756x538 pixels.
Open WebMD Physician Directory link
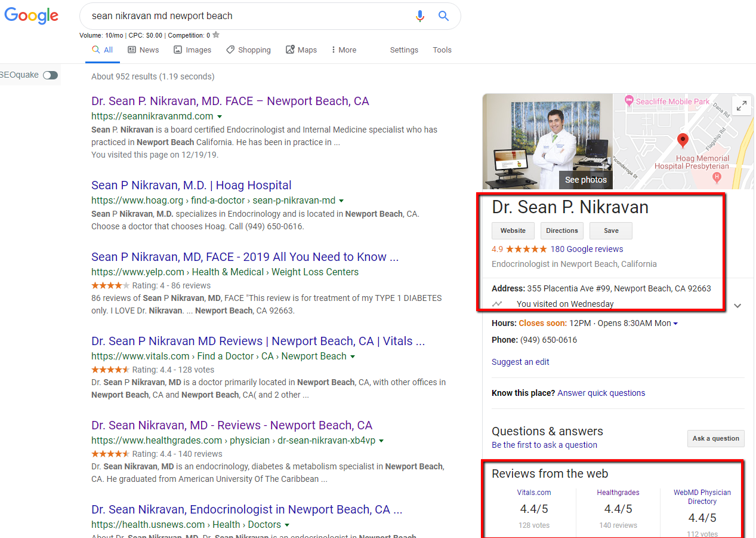702,497
